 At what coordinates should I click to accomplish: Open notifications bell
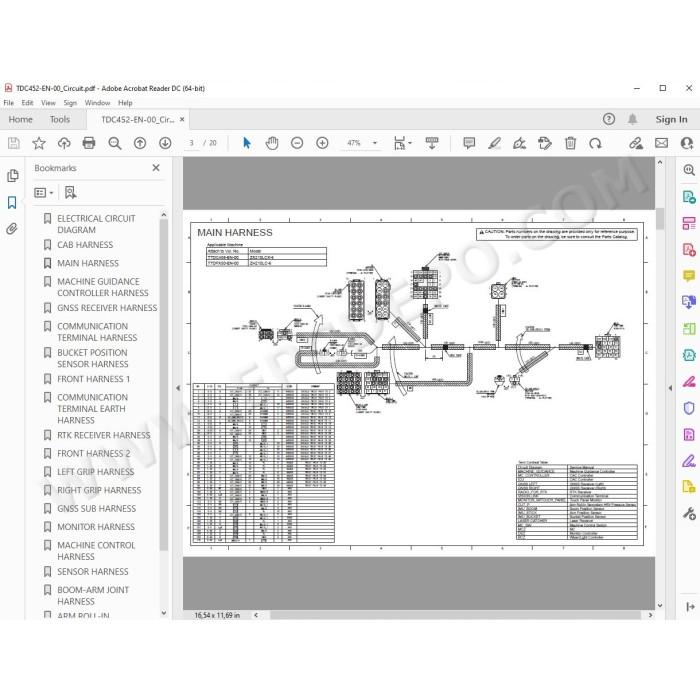(x=633, y=119)
